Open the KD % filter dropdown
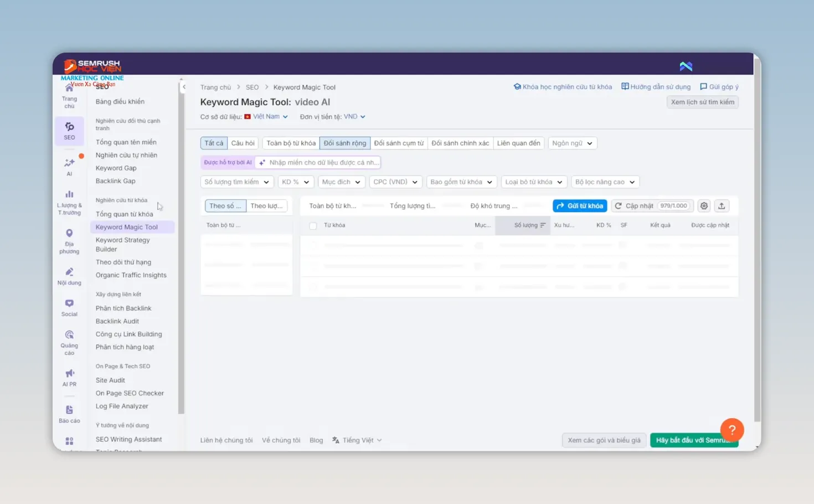The width and height of the screenshot is (814, 504). pos(296,182)
